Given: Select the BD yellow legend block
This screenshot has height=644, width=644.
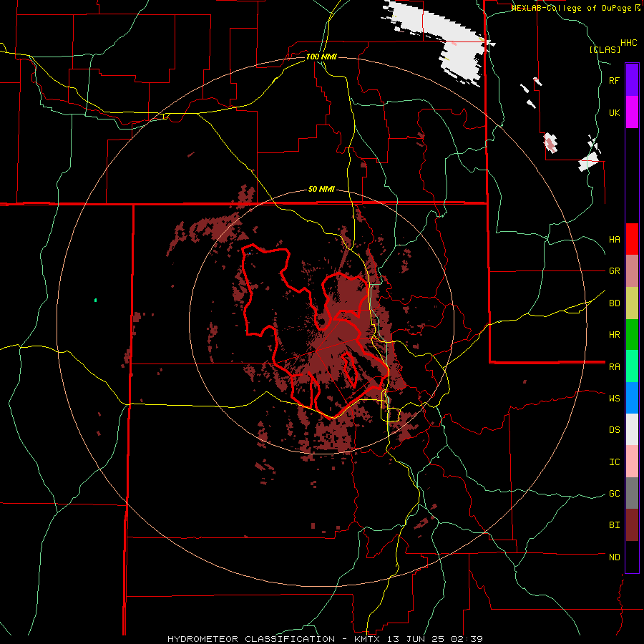Looking at the screenshot, I should 632,303.
